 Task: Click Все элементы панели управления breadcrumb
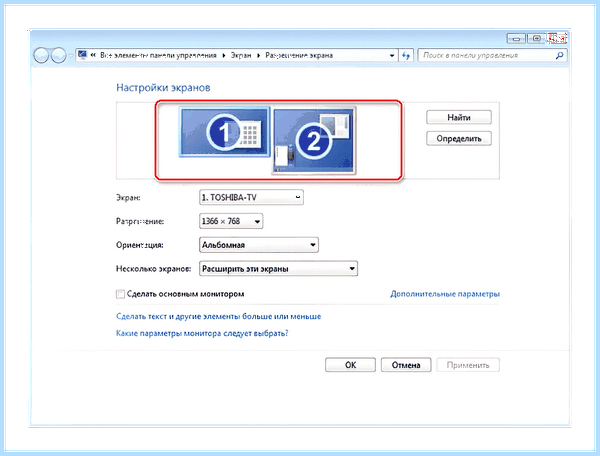158,55
